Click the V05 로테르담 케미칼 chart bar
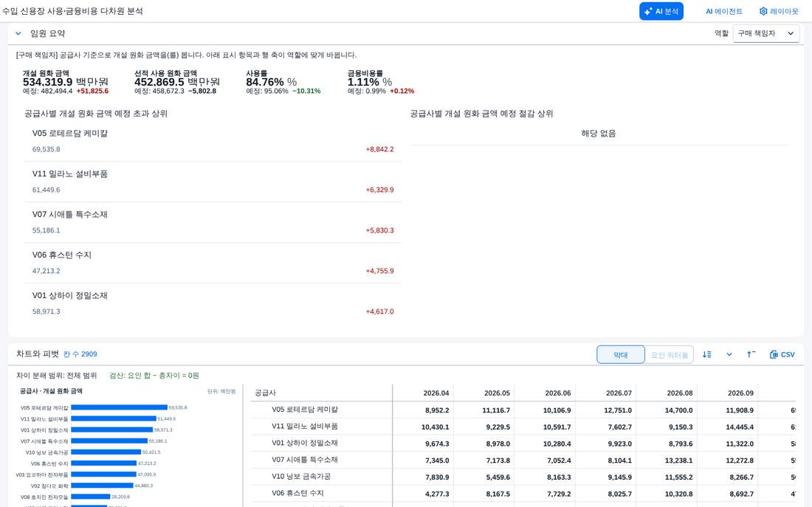Viewport: 812px width, 507px height. (119, 407)
